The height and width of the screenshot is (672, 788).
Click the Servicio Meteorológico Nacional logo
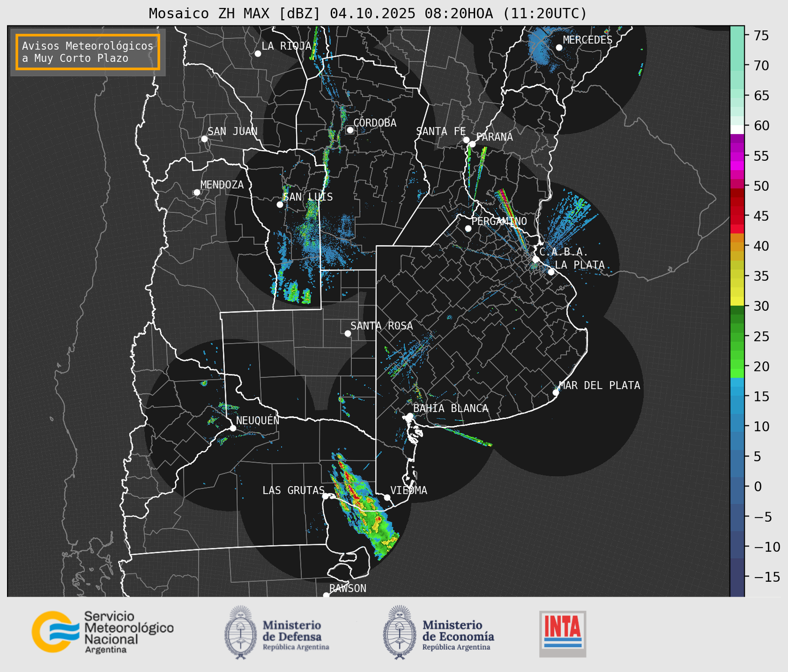102,632
